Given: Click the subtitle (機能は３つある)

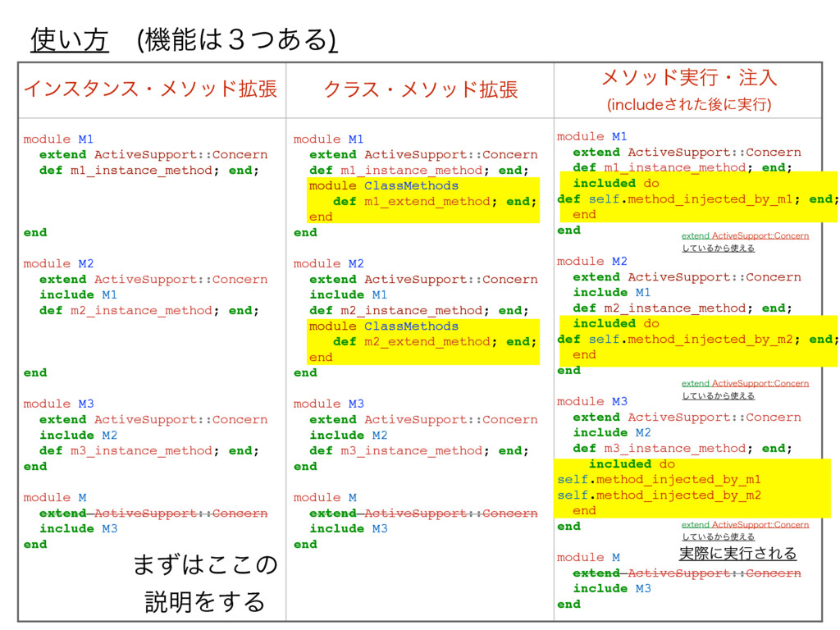Looking at the screenshot, I should [237, 39].
